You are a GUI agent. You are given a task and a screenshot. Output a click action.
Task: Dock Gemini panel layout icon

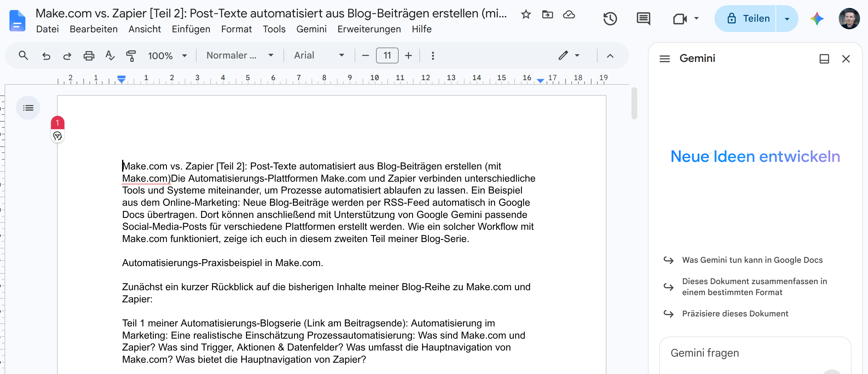(824, 59)
